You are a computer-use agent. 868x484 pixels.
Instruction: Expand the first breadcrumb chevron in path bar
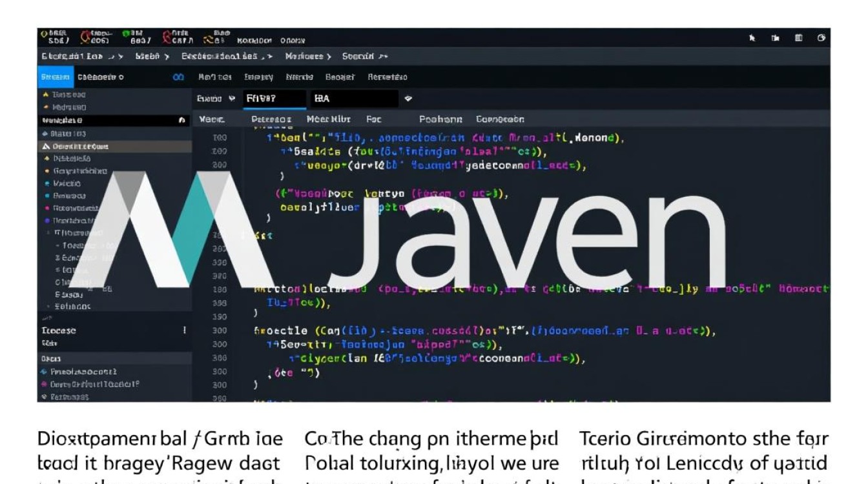[x=120, y=57]
